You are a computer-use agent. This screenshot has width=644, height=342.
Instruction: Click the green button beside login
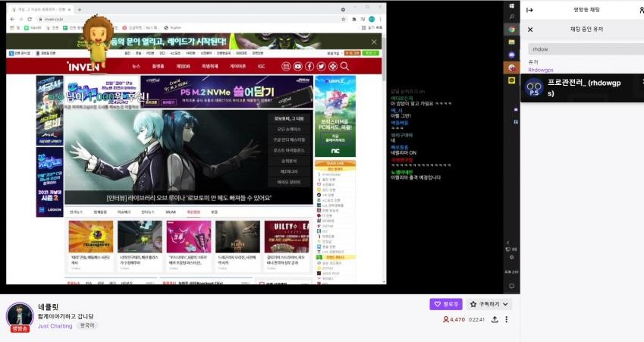click(371, 53)
